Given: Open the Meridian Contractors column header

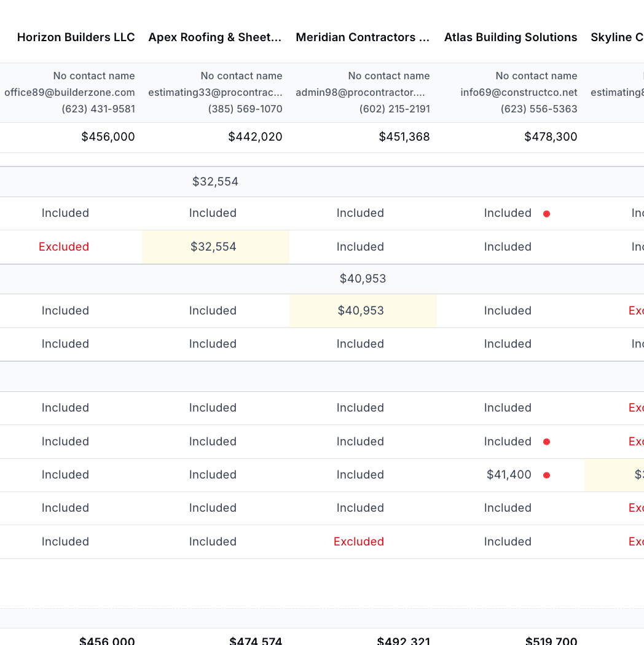Looking at the screenshot, I should [363, 37].
